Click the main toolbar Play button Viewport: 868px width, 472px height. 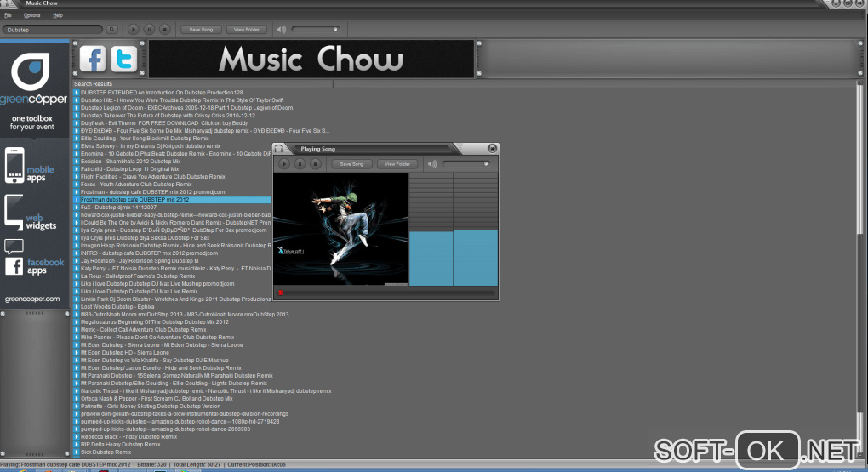134,29
